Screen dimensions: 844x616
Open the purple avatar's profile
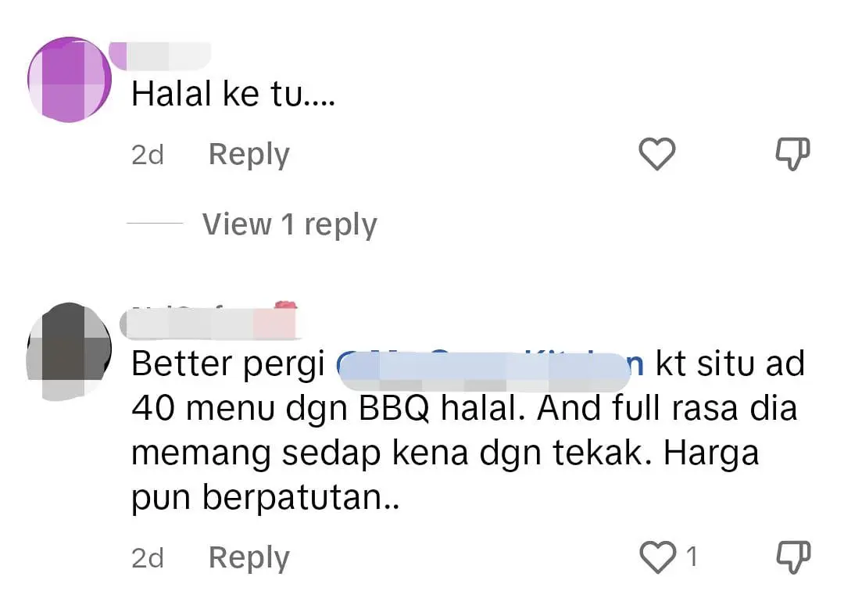(x=69, y=79)
